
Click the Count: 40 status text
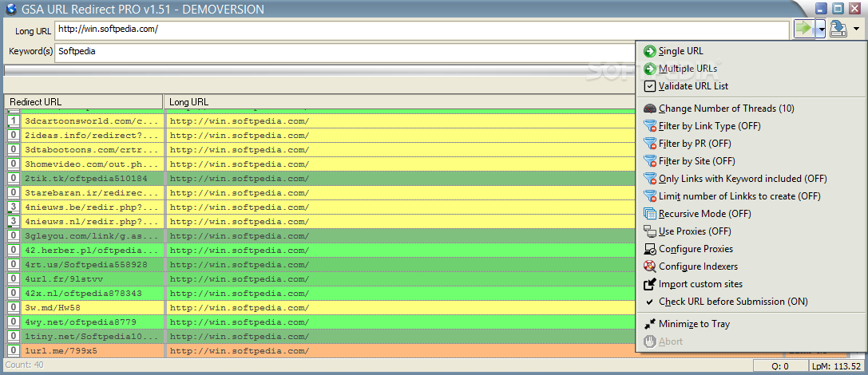pyautogui.click(x=25, y=365)
